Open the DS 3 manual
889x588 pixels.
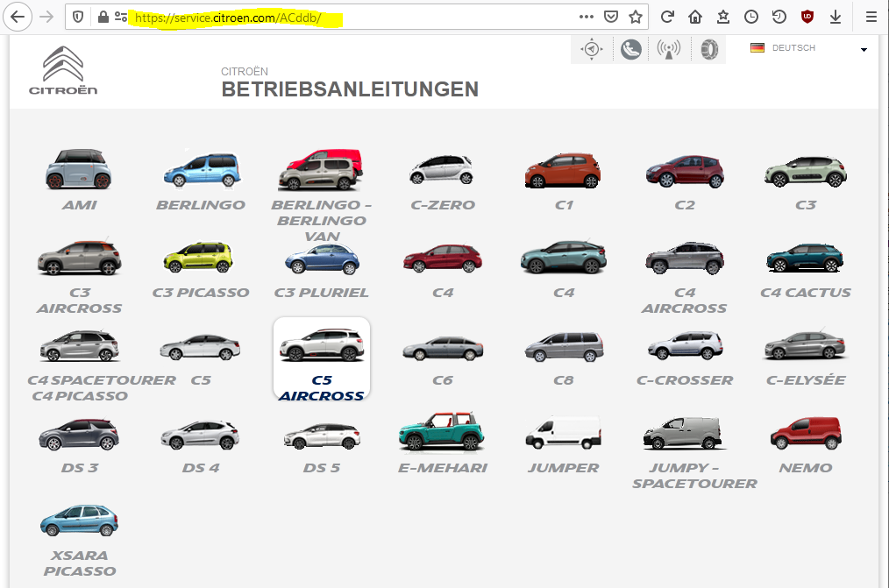coord(79,446)
